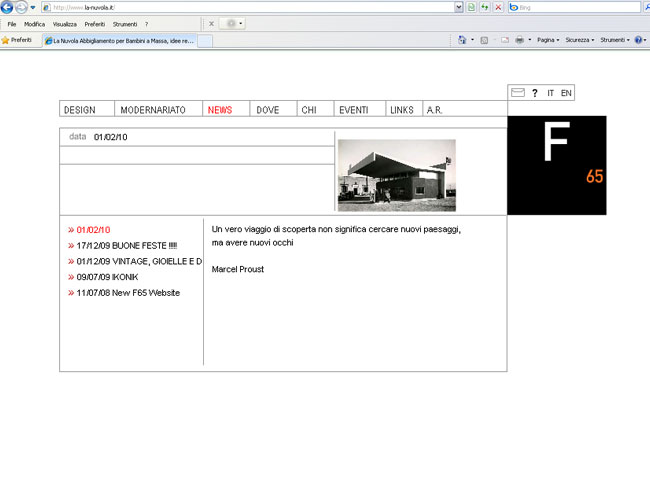This screenshot has width=650, height=488.
Task: Open the ? help menu in menu bar
Action: click(x=146, y=24)
